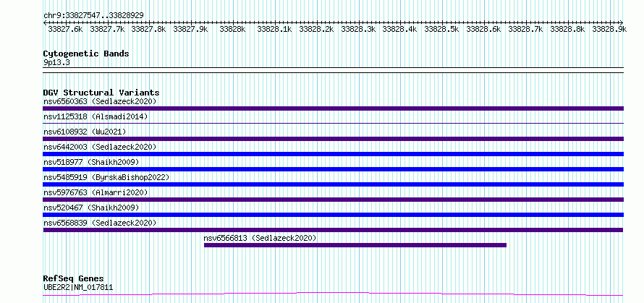Click the 33828k ruler tick label

(232, 29)
